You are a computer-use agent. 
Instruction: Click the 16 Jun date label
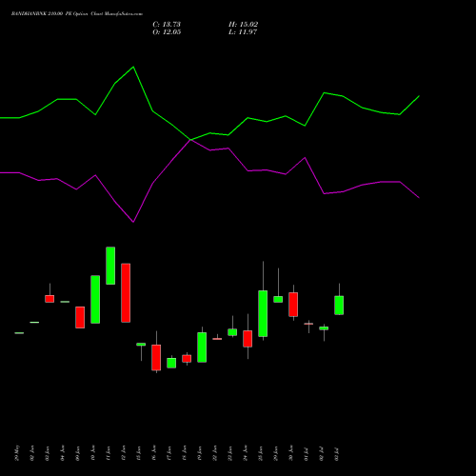154,453
